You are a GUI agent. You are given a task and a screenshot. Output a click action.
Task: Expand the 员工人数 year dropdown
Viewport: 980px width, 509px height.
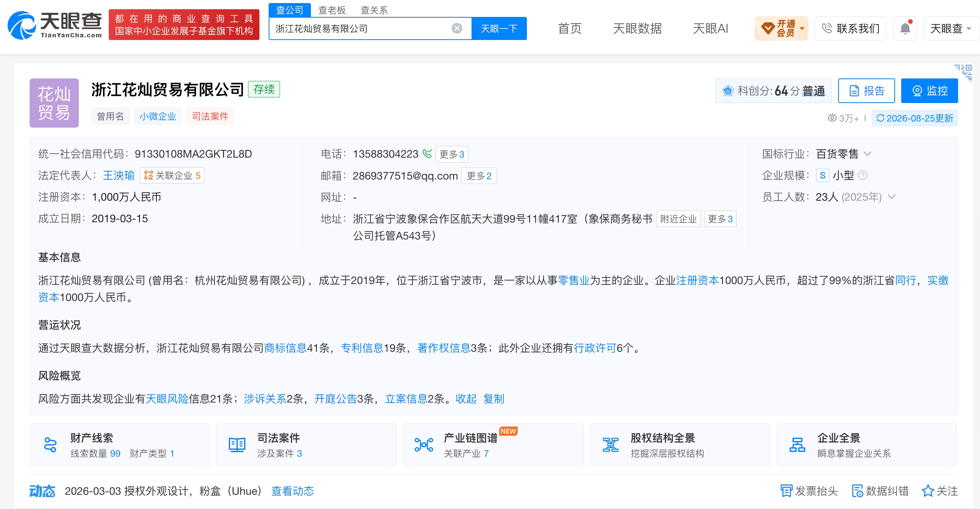pyautogui.click(x=892, y=197)
